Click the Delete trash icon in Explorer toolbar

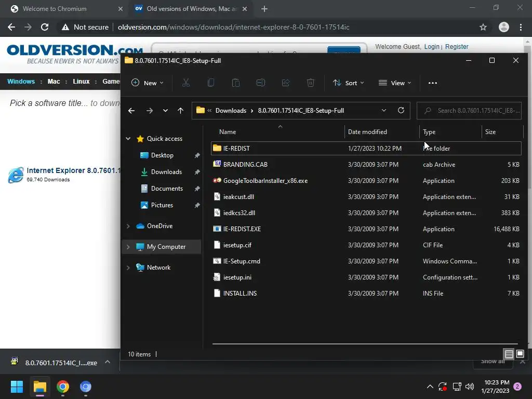coord(311,83)
